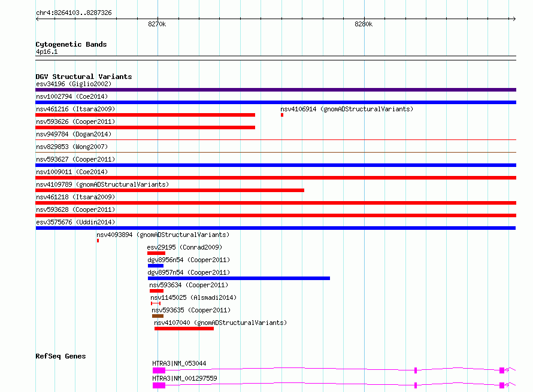Screen dimensions: 533x392
Task: Click the red nsv461218 variant bar
Action: tap(275, 203)
